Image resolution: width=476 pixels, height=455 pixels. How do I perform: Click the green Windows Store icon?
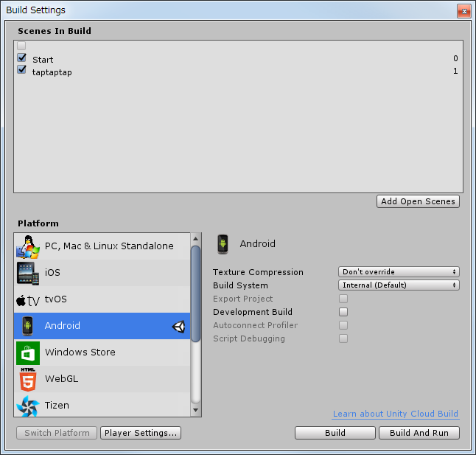point(28,353)
